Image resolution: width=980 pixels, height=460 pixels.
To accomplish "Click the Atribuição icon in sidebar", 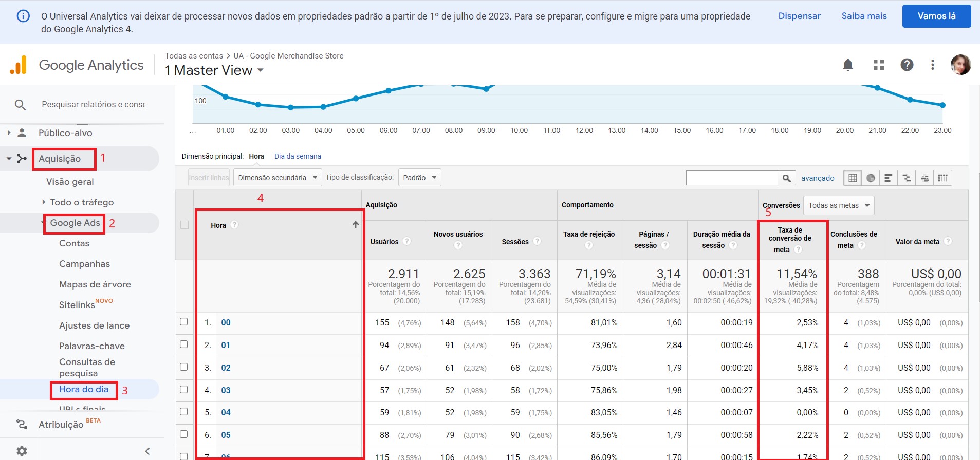I will tap(22, 425).
